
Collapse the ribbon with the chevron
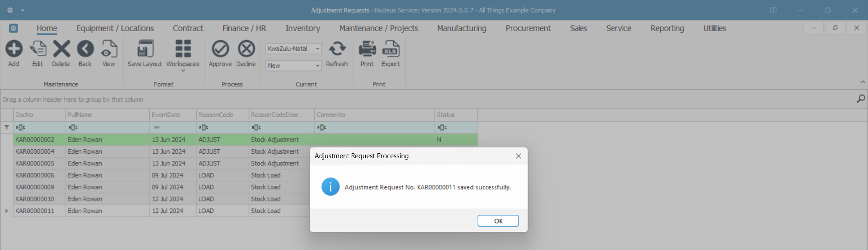point(863,82)
